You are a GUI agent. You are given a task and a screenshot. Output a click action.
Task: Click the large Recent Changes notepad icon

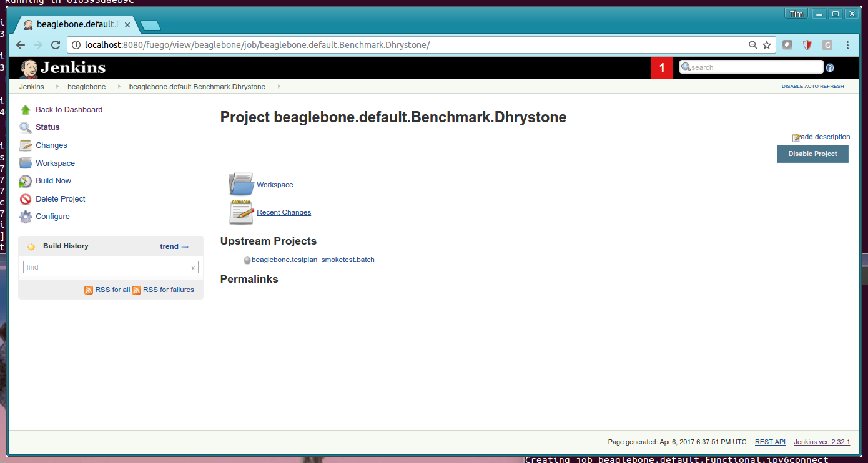tap(242, 212)
